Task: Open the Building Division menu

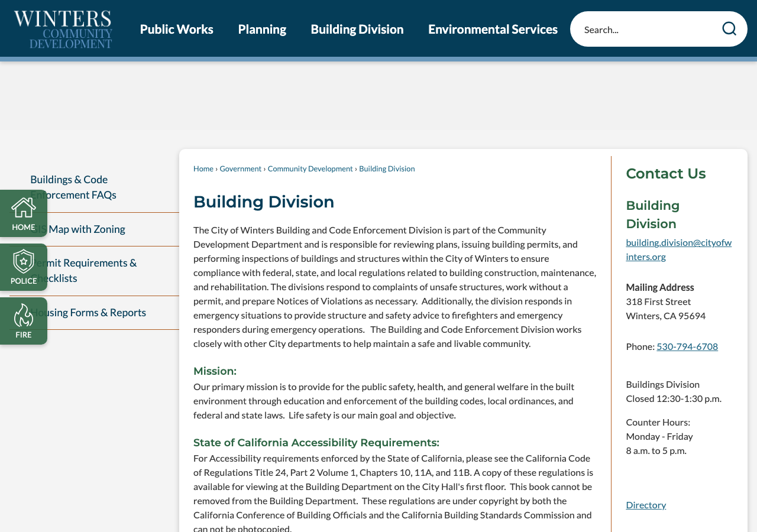Action: (357, 29)
